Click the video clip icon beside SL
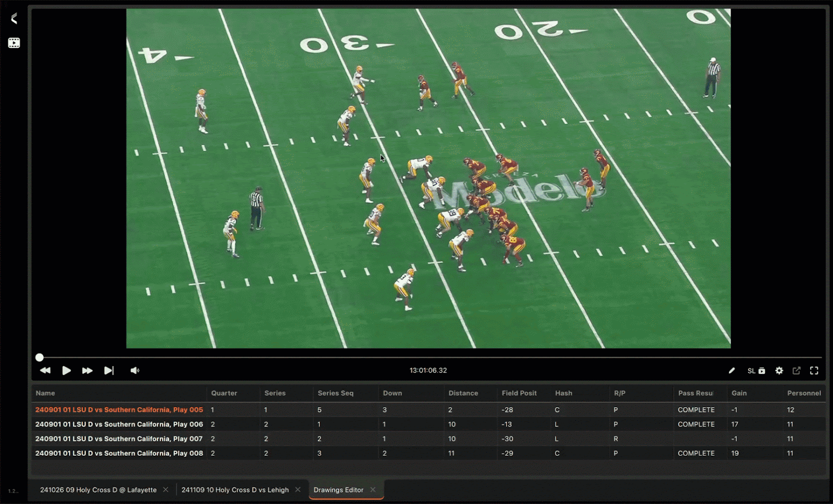 [761, 370]
